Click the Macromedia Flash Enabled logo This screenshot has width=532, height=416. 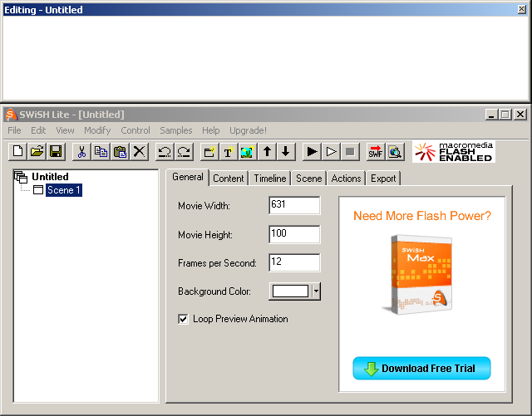point(454,152)
